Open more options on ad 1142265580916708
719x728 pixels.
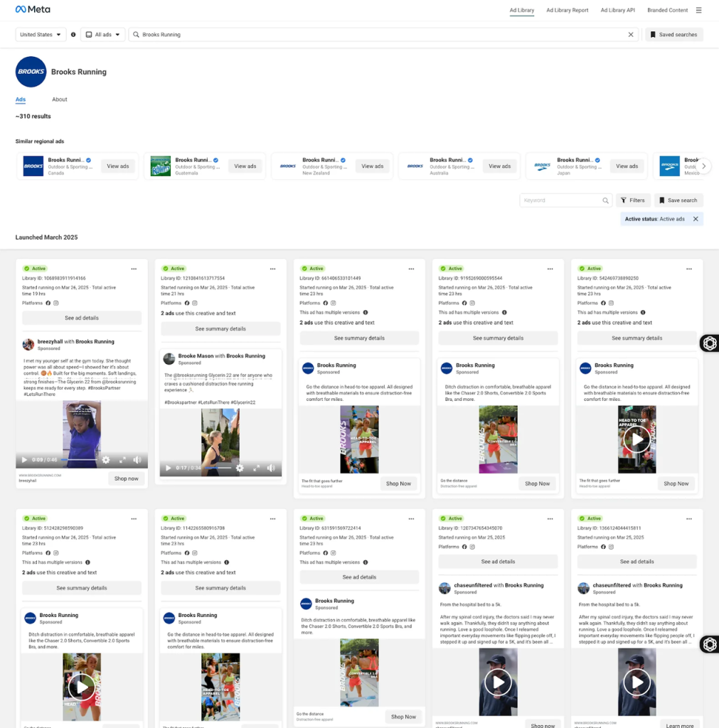click(272, 518)
